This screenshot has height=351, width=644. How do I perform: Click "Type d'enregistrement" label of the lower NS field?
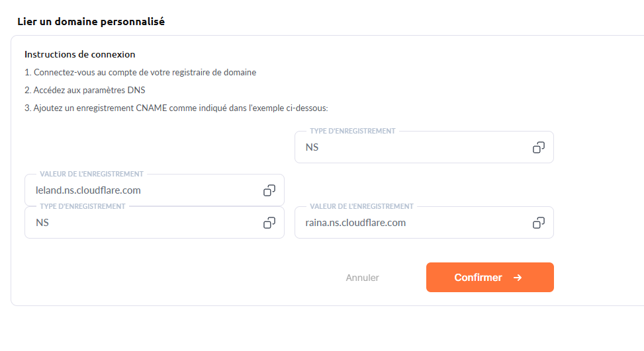(x=82, y=206)
